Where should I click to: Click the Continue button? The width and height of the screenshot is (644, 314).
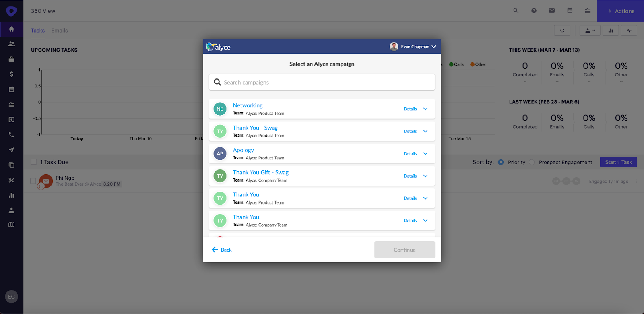[405, 250]
